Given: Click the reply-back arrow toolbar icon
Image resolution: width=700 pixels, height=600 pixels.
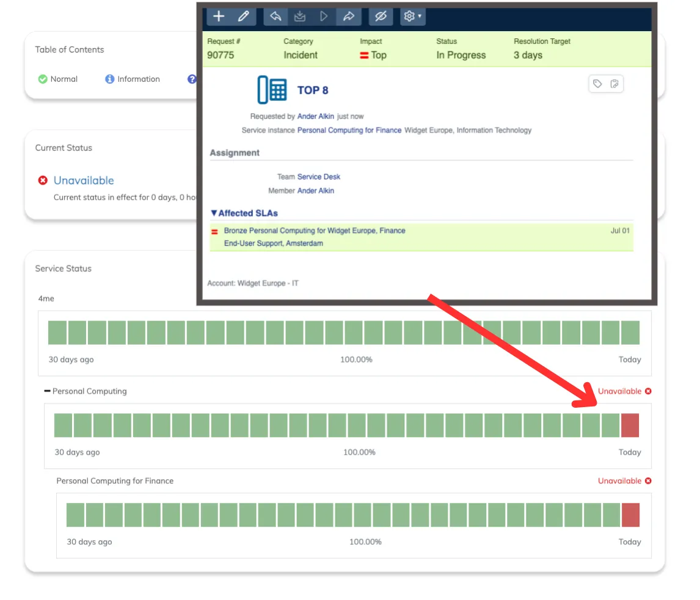Looking at the screenshot, I should click(275, 16).
